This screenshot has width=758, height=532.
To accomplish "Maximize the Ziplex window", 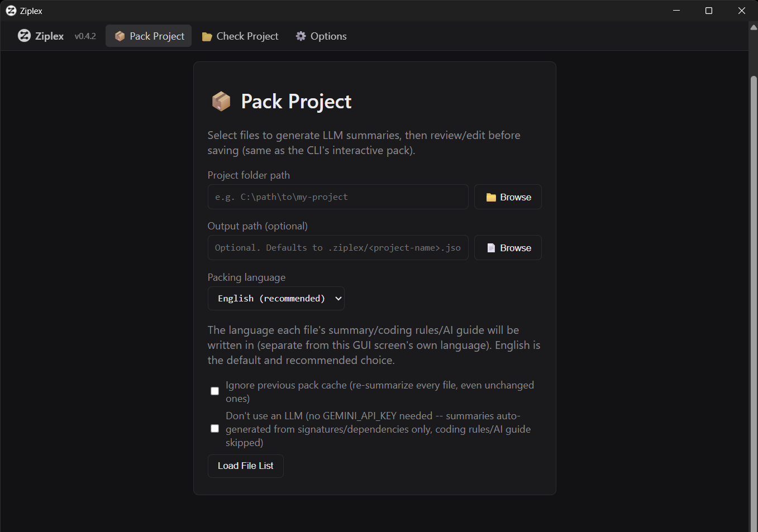I will 709,11.
